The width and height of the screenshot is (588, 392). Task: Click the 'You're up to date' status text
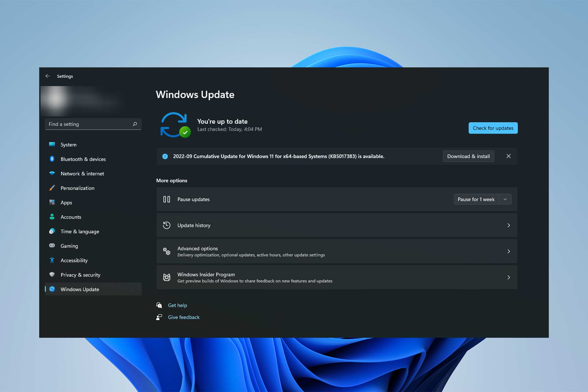222,121
